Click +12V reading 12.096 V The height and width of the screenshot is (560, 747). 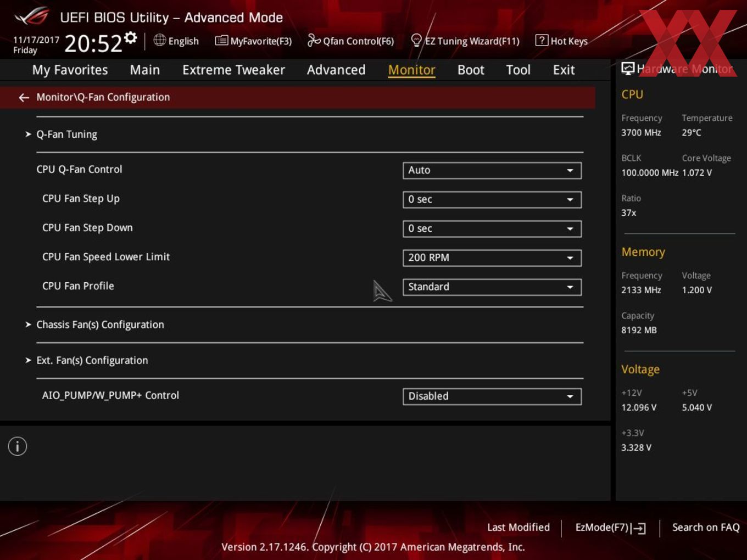pos(639,407)
